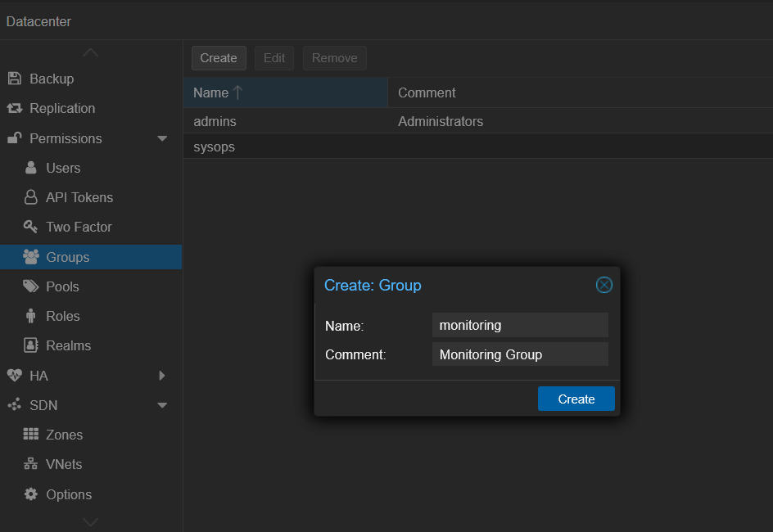Click the Pools tags icon
This screenshot has width=773, height=532.
point(30,286)
